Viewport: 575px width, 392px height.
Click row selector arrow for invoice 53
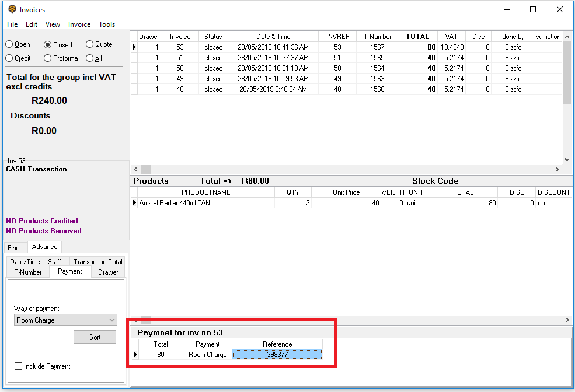point(134,47)
